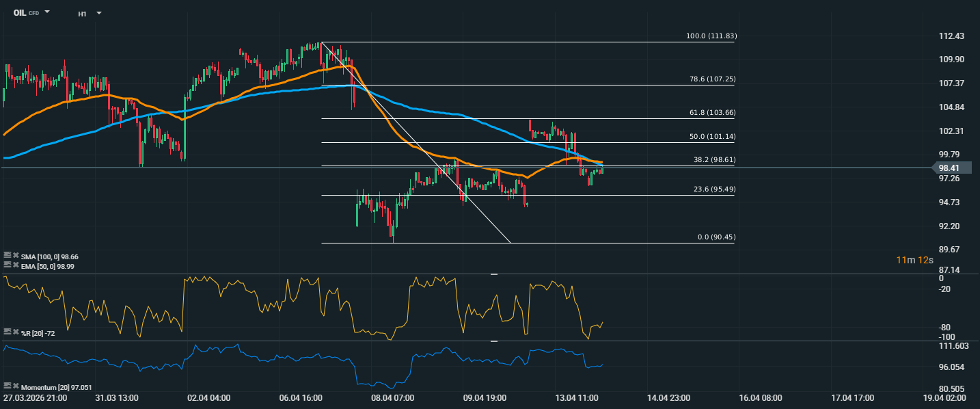Click the Fibonacci 100.0 (111.83) level label

(x=711, y=36)
